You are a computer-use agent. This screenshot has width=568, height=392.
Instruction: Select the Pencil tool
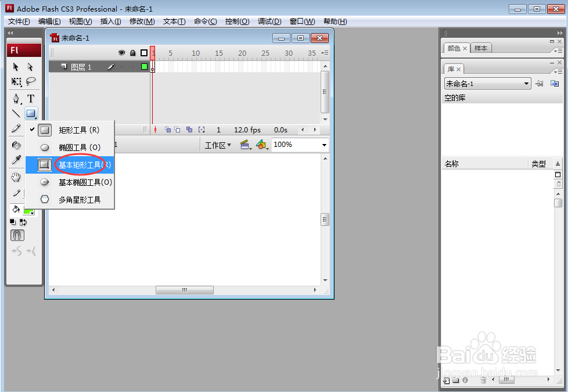16,128
